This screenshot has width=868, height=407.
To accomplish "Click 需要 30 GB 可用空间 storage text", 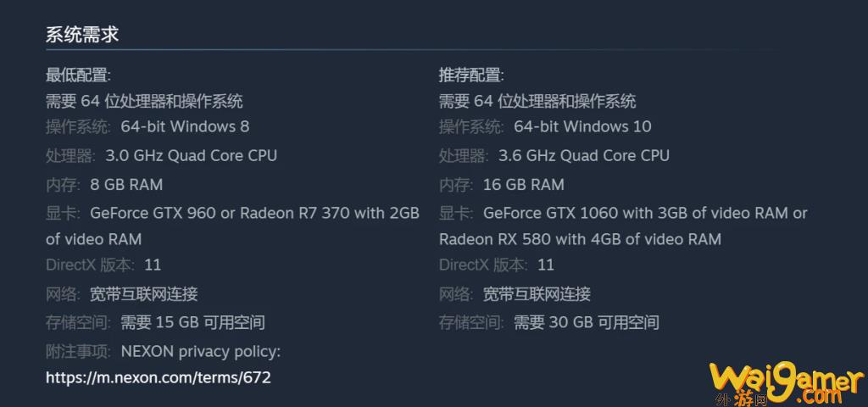I will [x=587, y=322].
